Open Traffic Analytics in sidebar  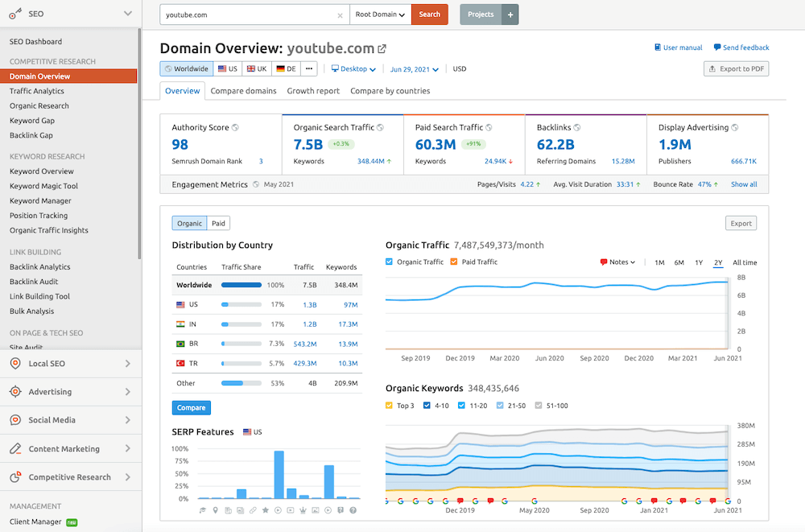click(x=37, y=91)
